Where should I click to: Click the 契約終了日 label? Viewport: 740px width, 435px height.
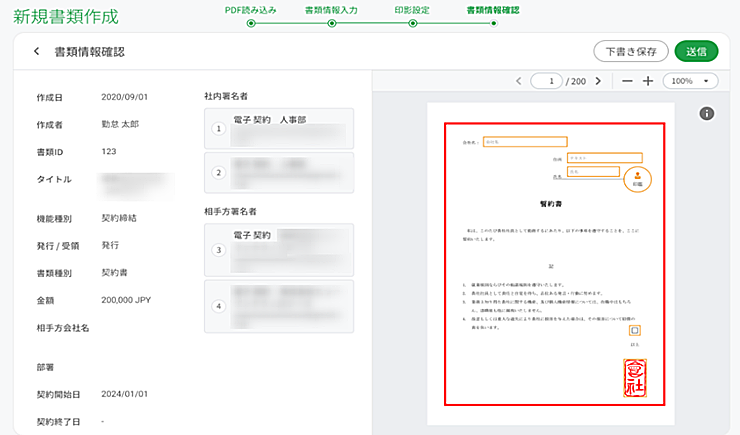[x=59, y=421]
